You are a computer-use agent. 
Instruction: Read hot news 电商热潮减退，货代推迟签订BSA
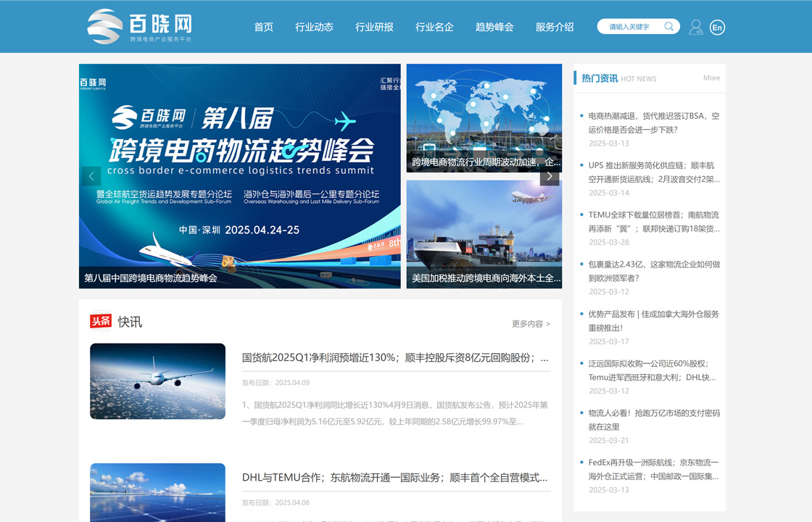pyautogui.click(x=653, y=123)
